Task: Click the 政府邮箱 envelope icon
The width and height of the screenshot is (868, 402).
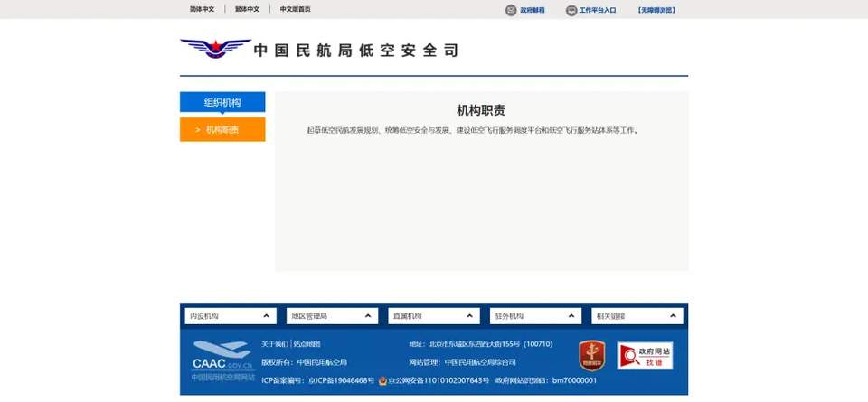Action: click(x=511, y=10)
